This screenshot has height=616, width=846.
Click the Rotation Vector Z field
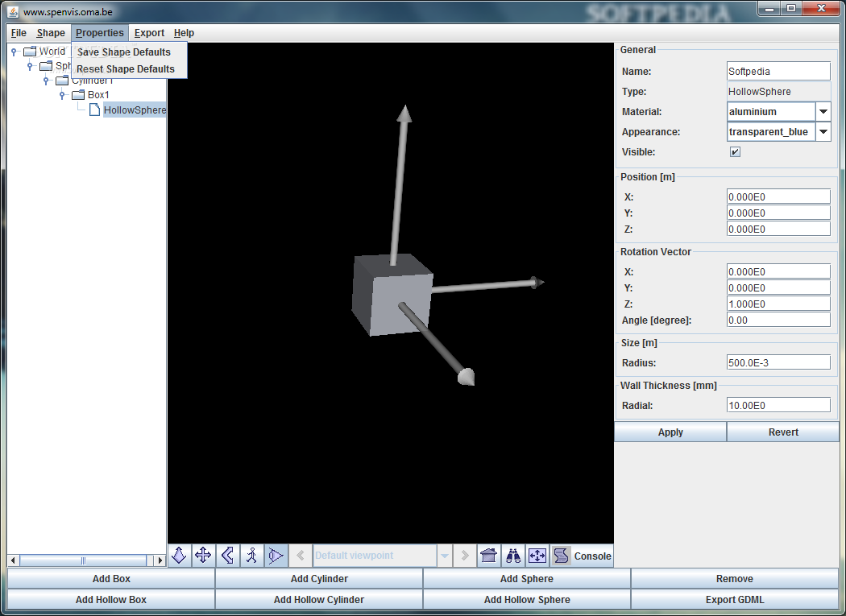(x=778, y=304)
